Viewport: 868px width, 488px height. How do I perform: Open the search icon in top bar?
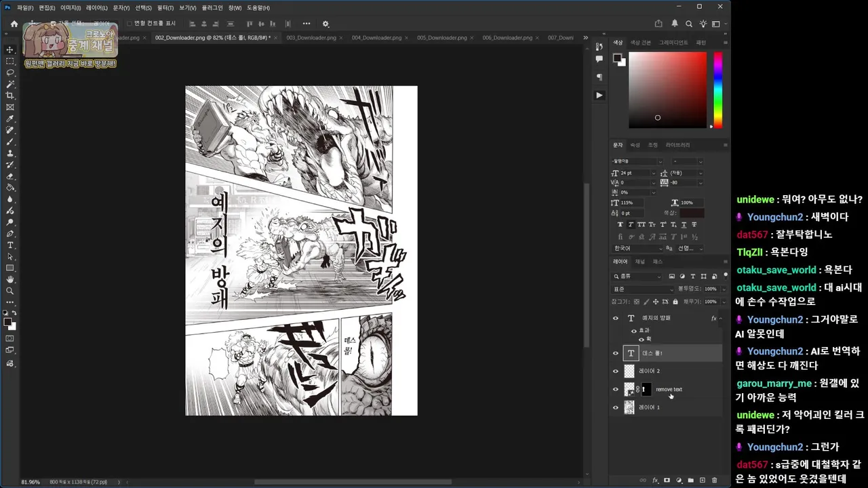pyautogui.click(x=689, y=24)
